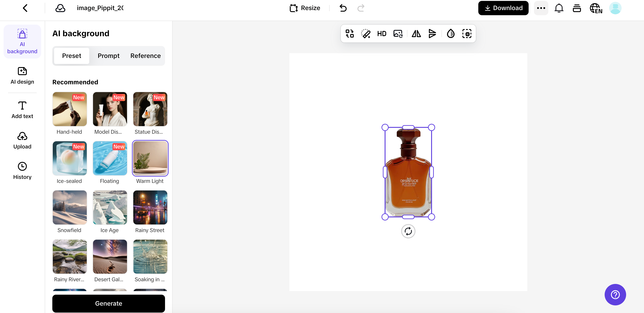Open the more options menu (three dots)
Viewport: 644px width, 313px height.
541,8
